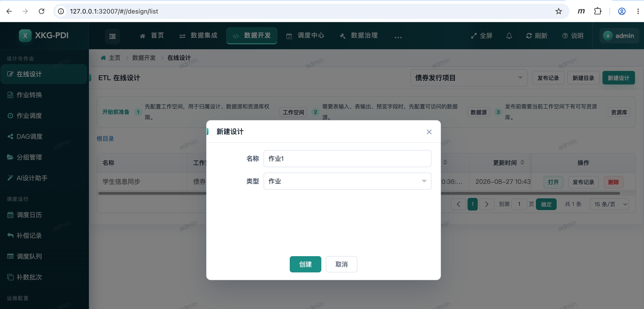
Task: Open AI设计助手 in the sidebar
Action: [x=44, y=178]
